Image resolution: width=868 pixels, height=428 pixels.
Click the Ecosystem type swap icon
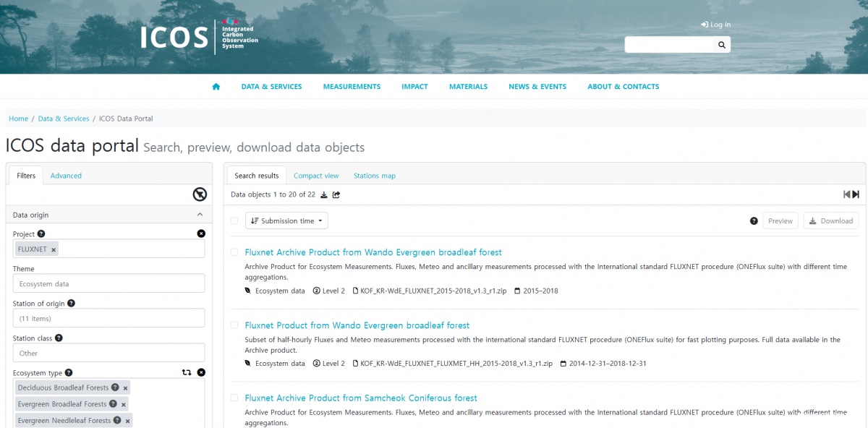(x=187, y=372)
